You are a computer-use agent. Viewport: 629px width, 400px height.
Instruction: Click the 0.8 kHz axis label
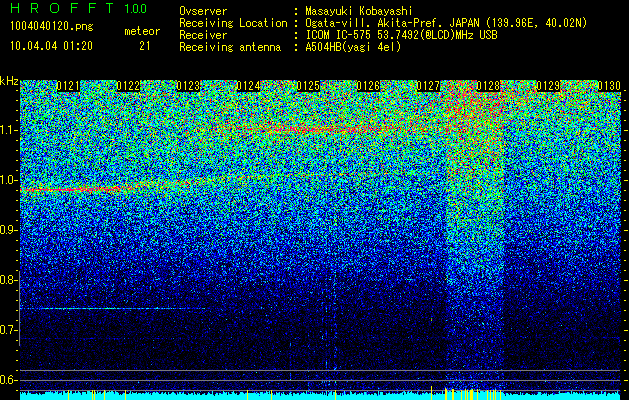pos(8,280)
